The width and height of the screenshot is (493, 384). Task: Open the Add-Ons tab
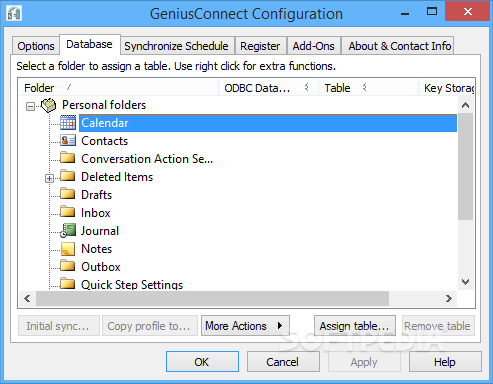tap(313, 46)
